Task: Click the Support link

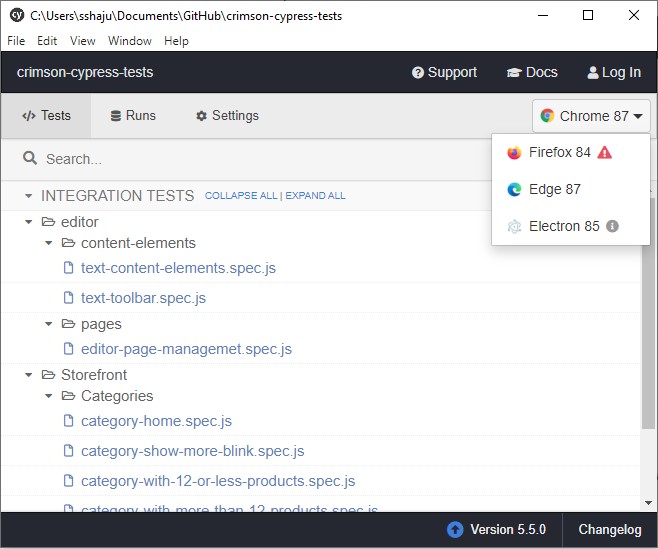Action: pos(444,72)
